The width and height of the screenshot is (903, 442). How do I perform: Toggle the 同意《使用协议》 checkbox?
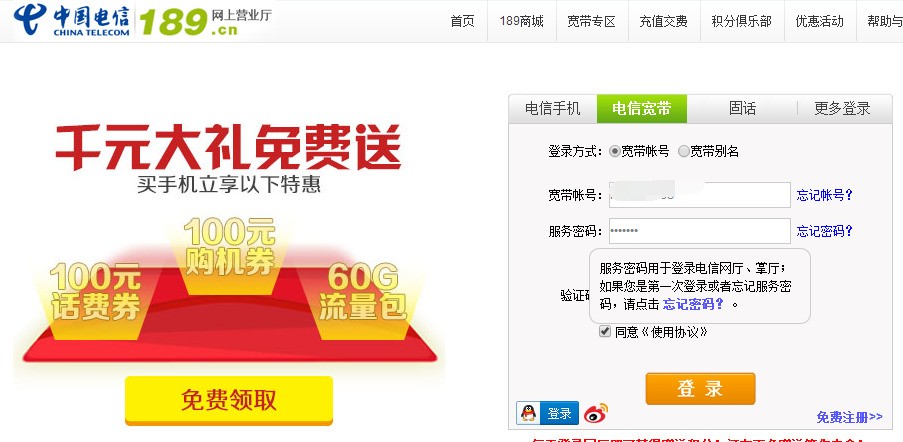605,332
